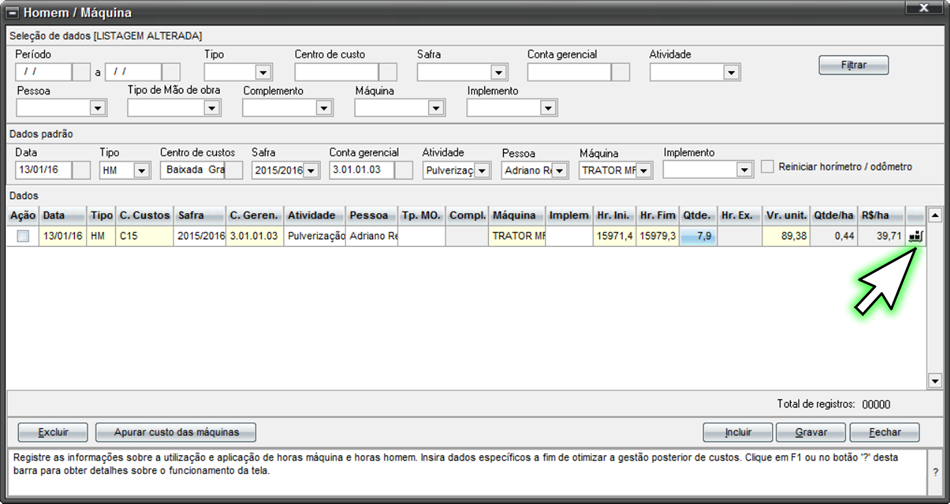
Task: Expand Implemento dropdown in Dados padrão
Action: coord(744,171)
